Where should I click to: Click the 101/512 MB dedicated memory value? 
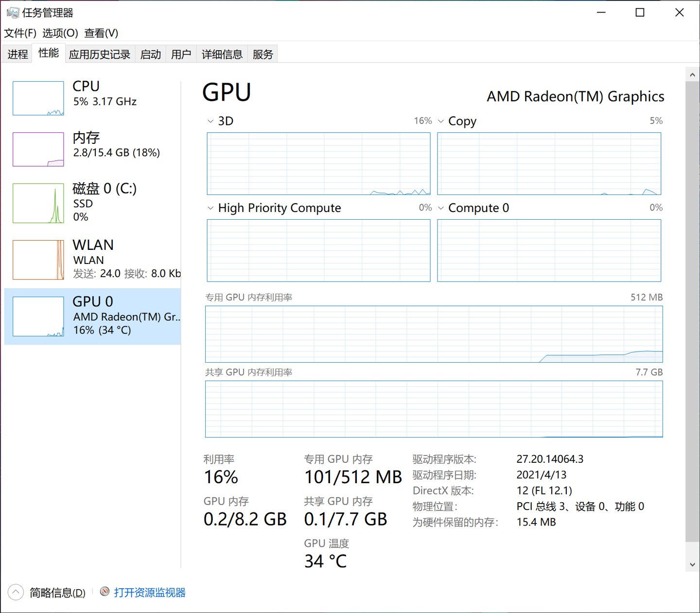[x=353, y=477]
